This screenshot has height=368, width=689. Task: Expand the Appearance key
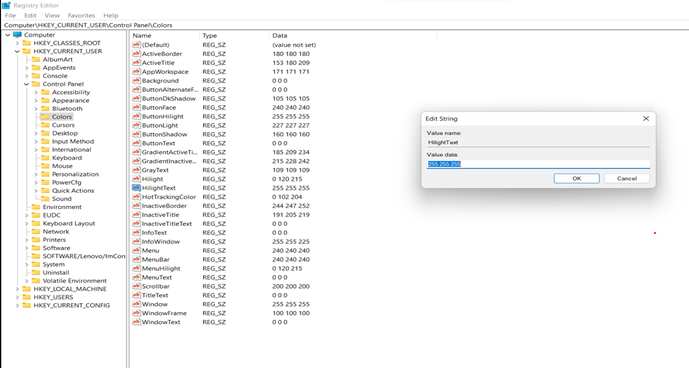36,100
